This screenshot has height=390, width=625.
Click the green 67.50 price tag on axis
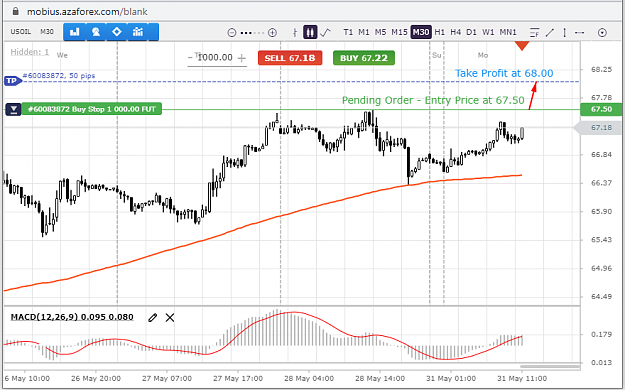pos(602,109)
